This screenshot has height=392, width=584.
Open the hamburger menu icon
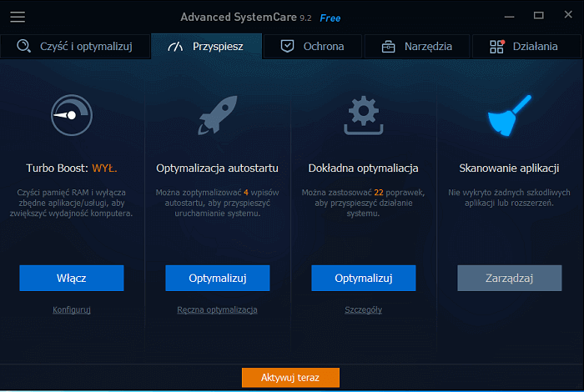18,17
